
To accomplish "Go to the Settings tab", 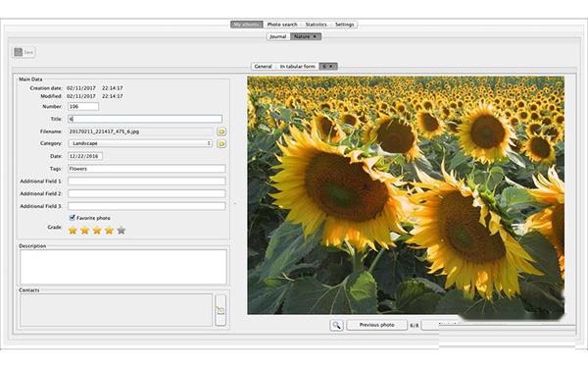I will (x=344, y=25).
